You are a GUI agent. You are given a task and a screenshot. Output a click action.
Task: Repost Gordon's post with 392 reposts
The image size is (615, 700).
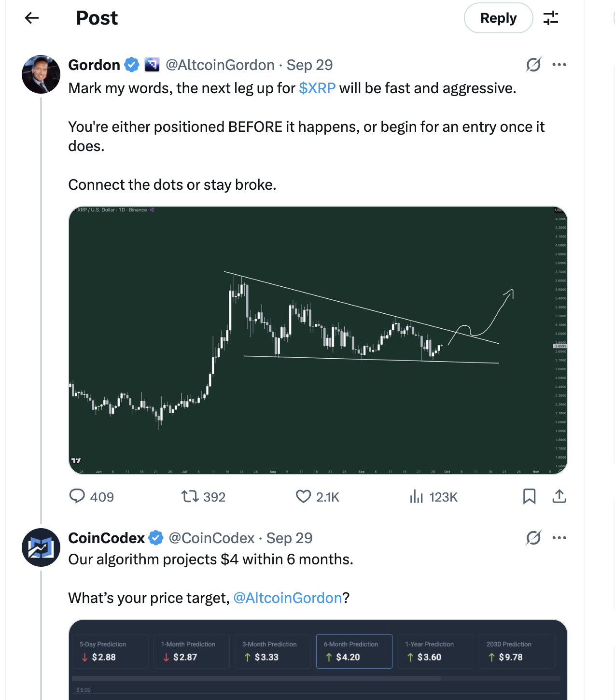pyautogui.click(x=190, y=496)
